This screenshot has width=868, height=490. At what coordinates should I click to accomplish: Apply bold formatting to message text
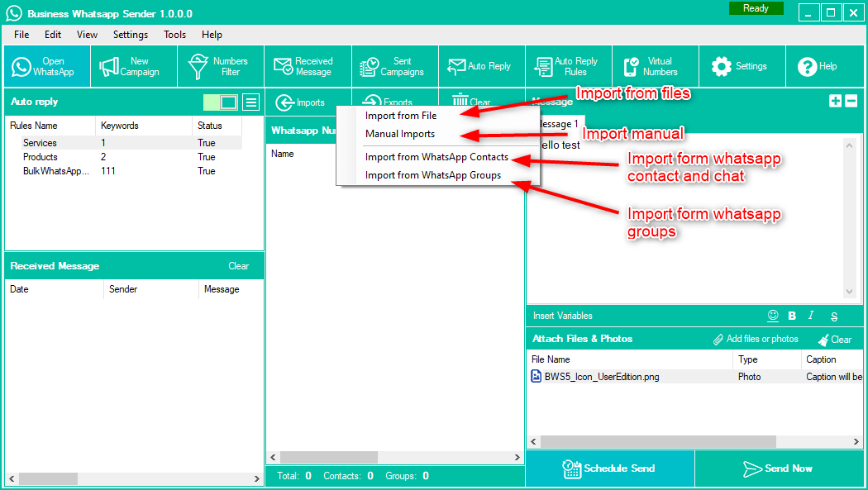click(x=792, y=316)
